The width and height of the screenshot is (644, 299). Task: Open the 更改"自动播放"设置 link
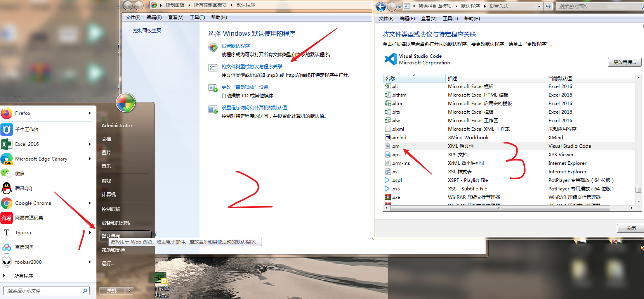tap(245, 87)
